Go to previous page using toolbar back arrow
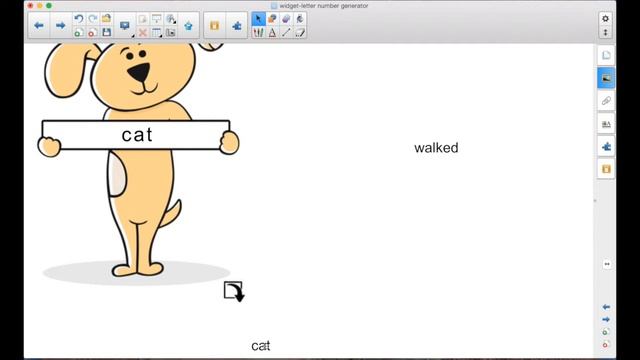 pyautogui.click(x=39, y=26)
